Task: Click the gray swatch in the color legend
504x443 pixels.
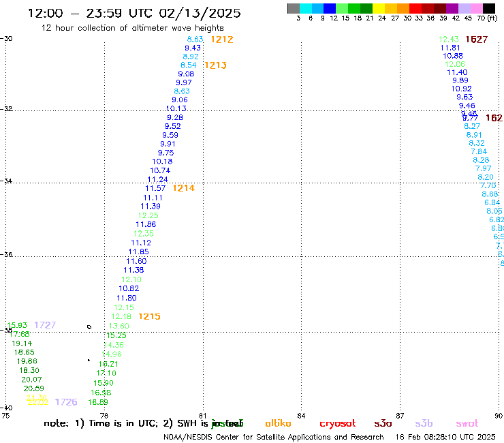Action: point(294,8)
